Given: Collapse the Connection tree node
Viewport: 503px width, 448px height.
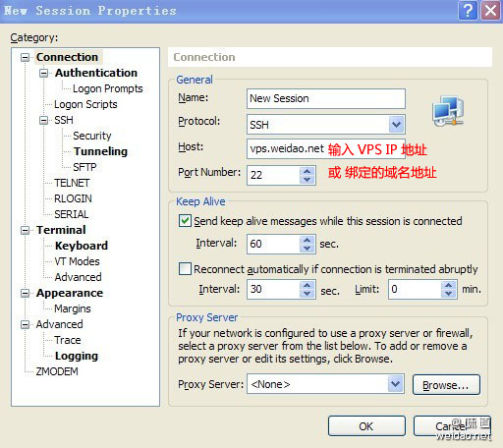Looking at the screenshot, I should pyautogui.click(x=25, y=58).
